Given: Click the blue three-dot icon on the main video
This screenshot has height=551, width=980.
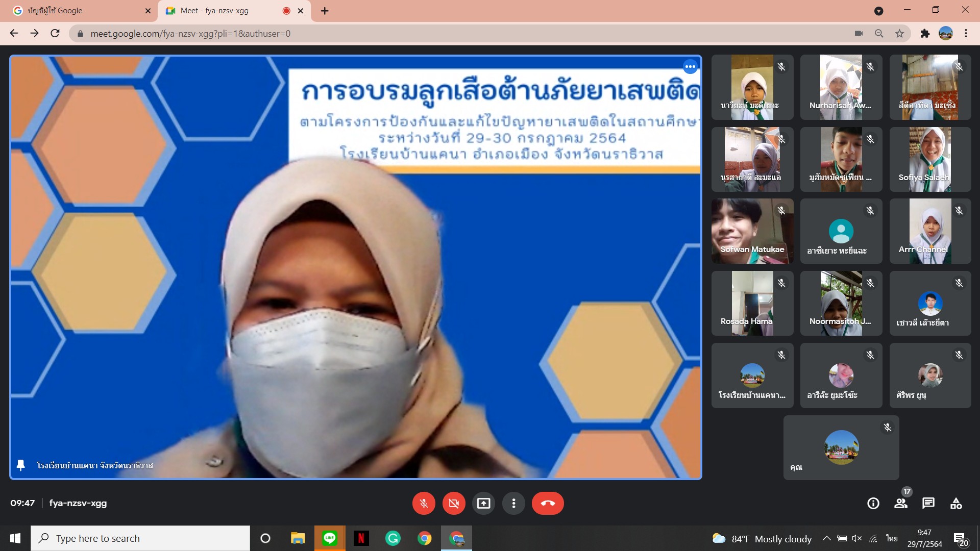Looking at the screenshot, I should 690,66.
